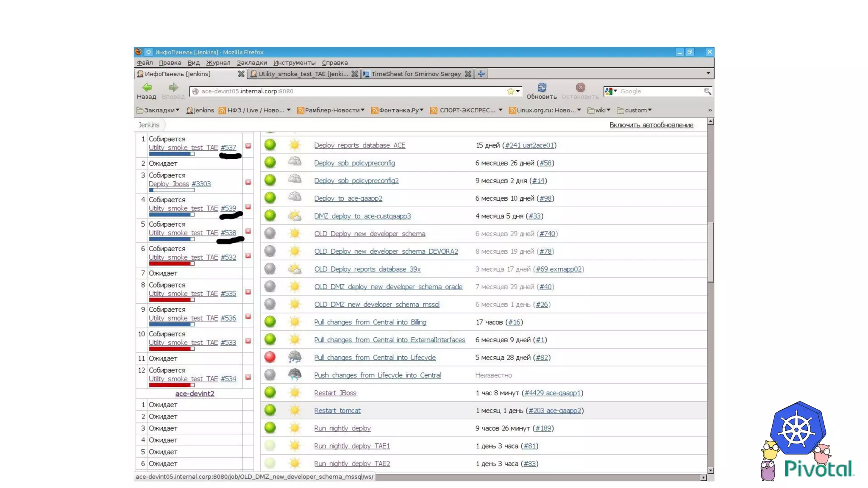Cancel the Deploy_Jboss #3303 build
Image resolution: width=868 pixels, height=488 pixels.
point(248,182)
